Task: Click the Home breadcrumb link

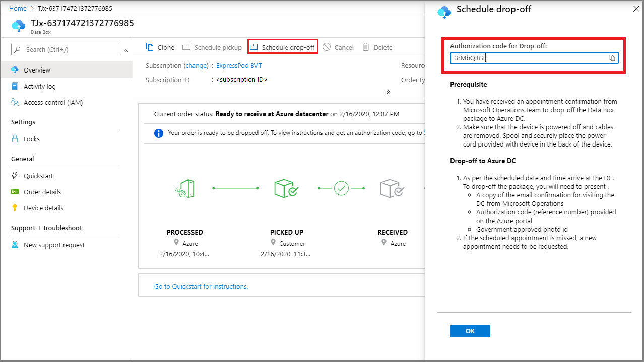Action: tap(18, 9)
